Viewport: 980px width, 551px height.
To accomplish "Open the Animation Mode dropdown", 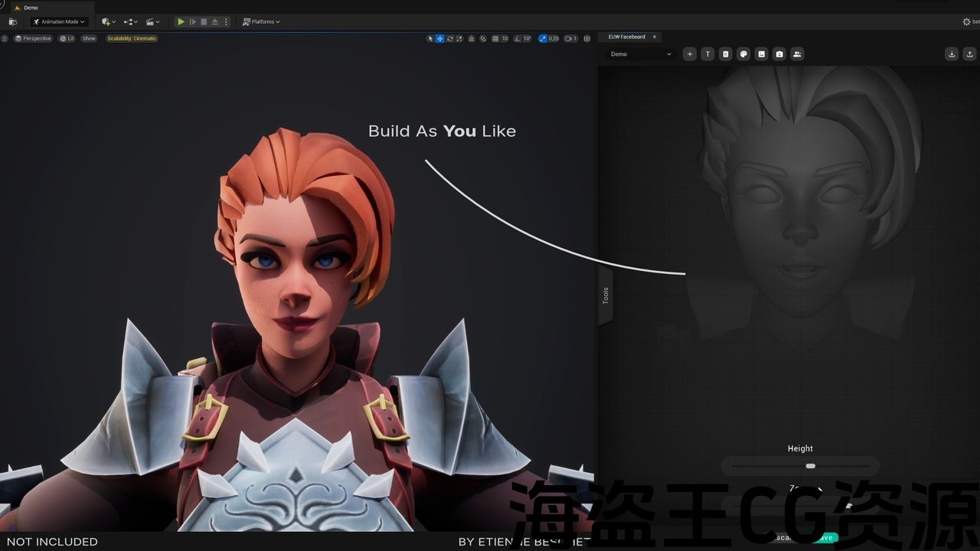I will pos(60,21).
